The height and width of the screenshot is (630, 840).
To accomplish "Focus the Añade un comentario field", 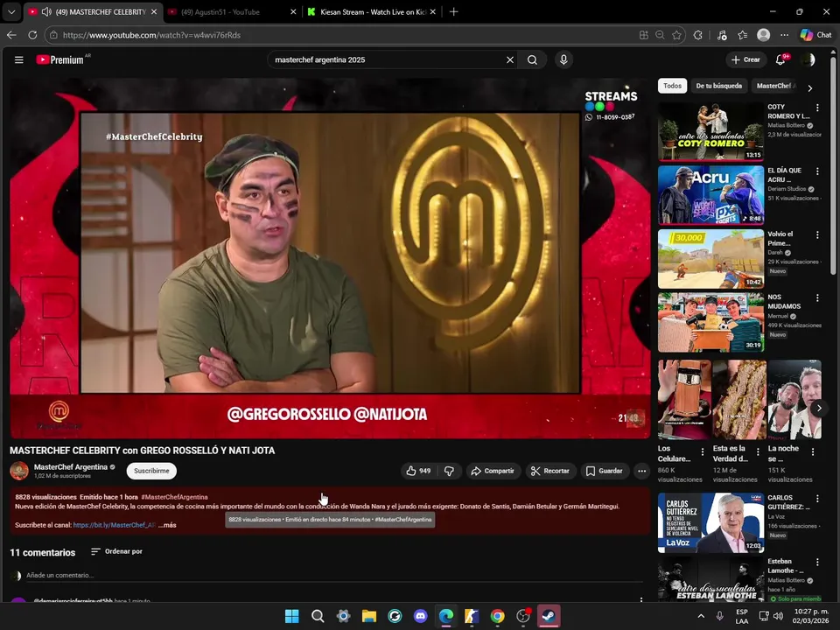I will 334,576.
